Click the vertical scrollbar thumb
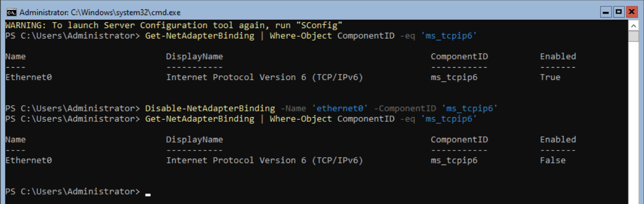This screenshot has height=204, width=644. pyautogui.click(x=633, y=36)
